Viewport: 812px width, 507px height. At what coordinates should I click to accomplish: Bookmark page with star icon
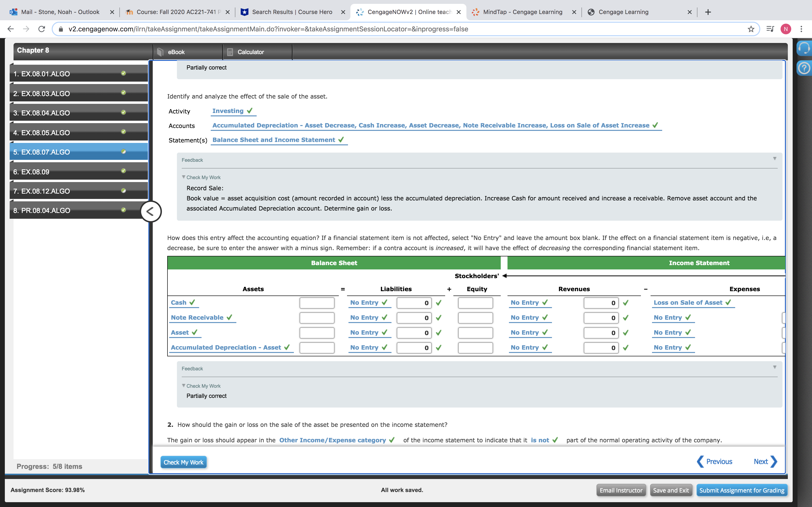coord(751,29)
